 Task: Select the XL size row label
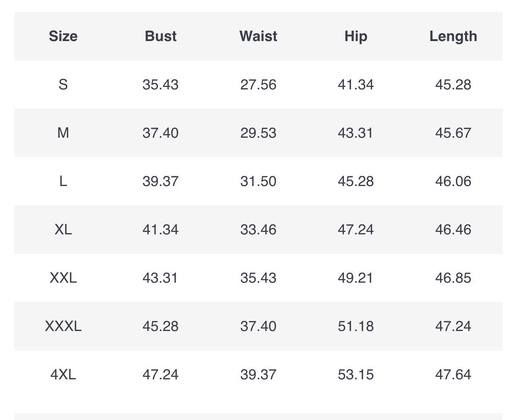63,230
